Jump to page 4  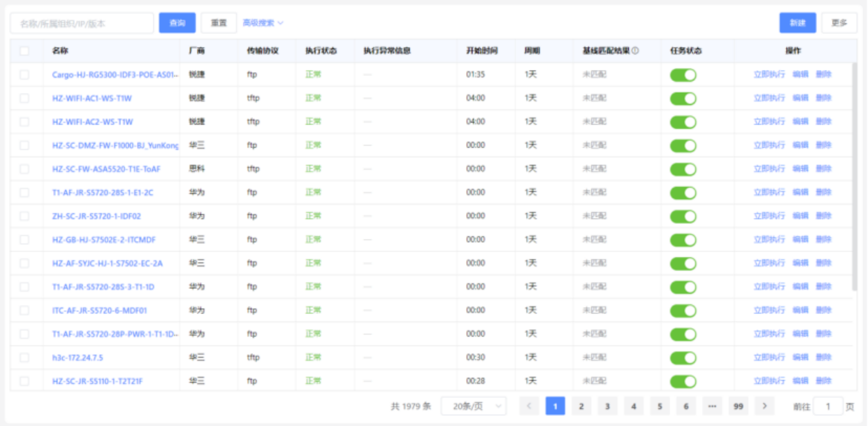point(633,406)
